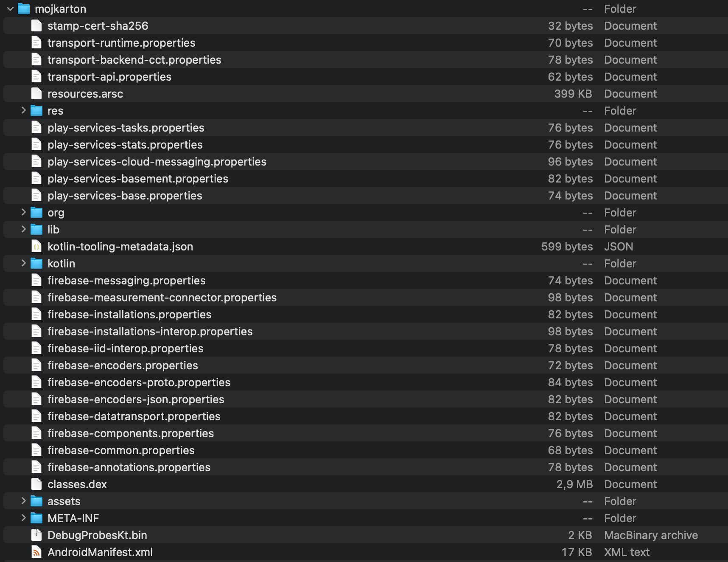Click the lib folder icon

click(x=36, y=229)
